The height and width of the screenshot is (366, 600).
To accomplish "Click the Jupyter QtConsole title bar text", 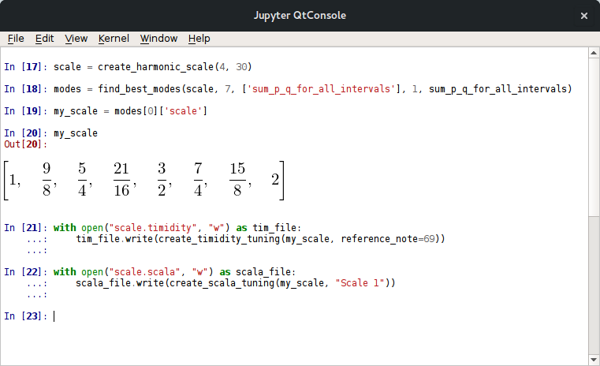I will click(x=300, y=16).
